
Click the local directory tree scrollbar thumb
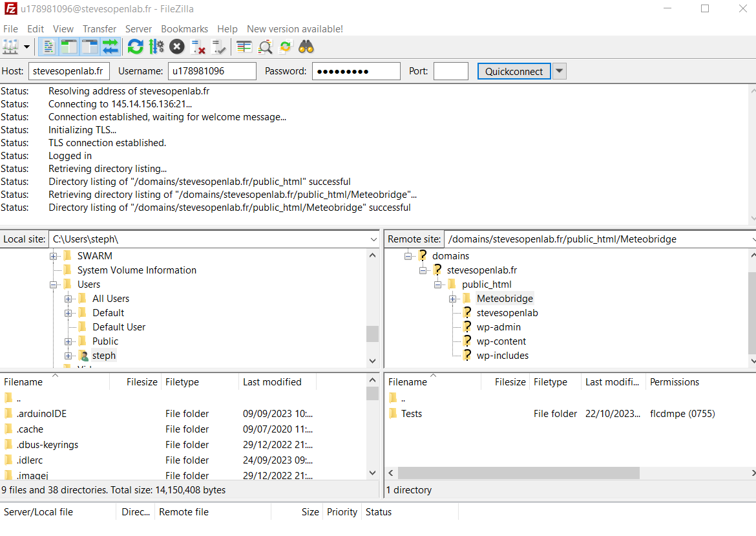372,334
